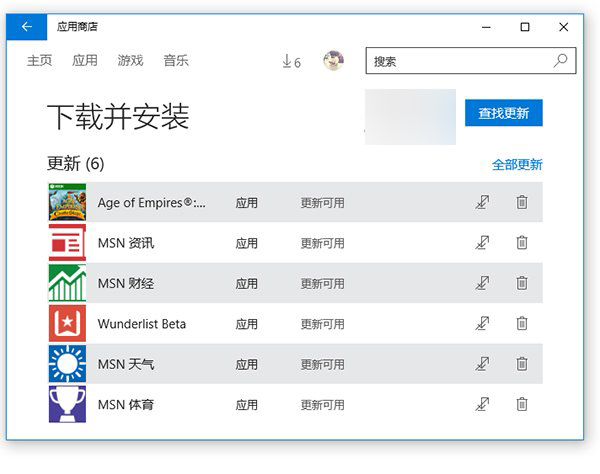Viewport: 600px width, 474px height.
Task: Click the 更新 (6) section heading
Action: tap(75, 164)
